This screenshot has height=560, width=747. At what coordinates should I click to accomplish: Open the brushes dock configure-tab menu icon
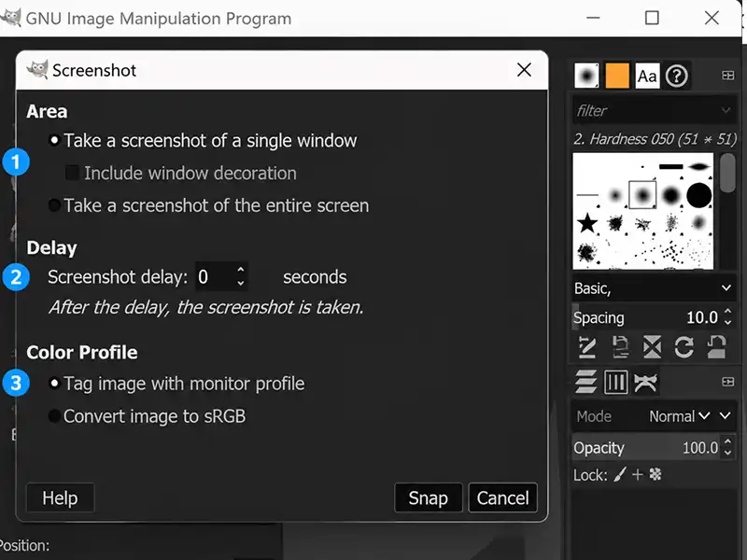727,76
